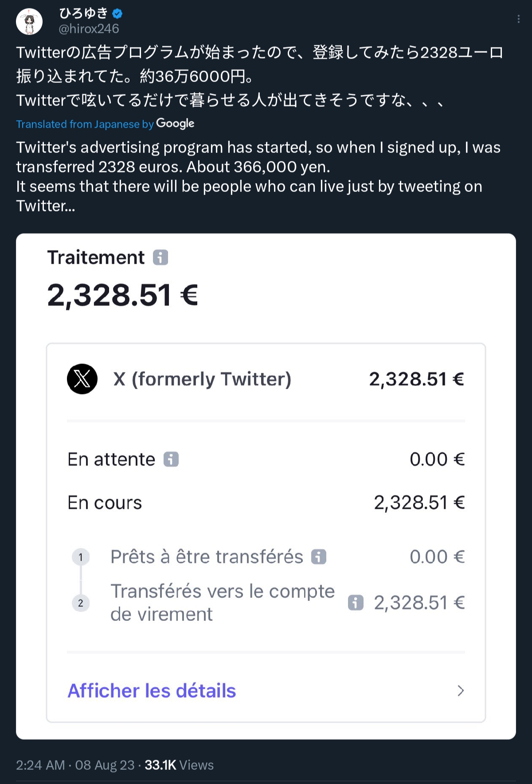This screenshot has width=532, height=784.
Task: Click info icon next to Prêts à être transférés
Action: point(319,557)
